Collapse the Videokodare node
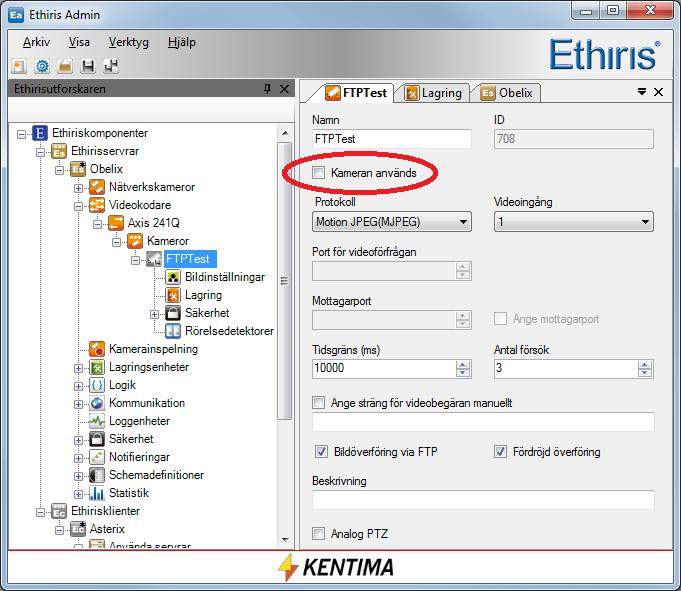681x591 pixels. 78,206
